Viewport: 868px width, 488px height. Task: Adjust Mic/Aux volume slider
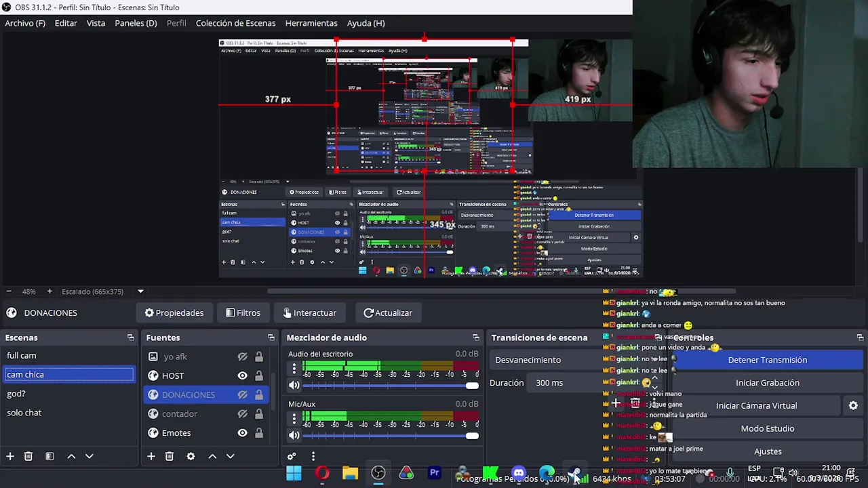[390, 435]
